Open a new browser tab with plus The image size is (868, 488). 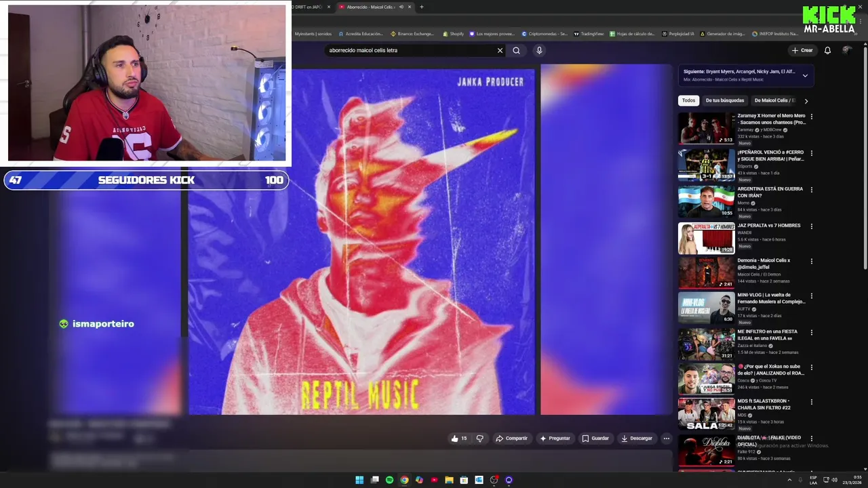coord(422,7)
